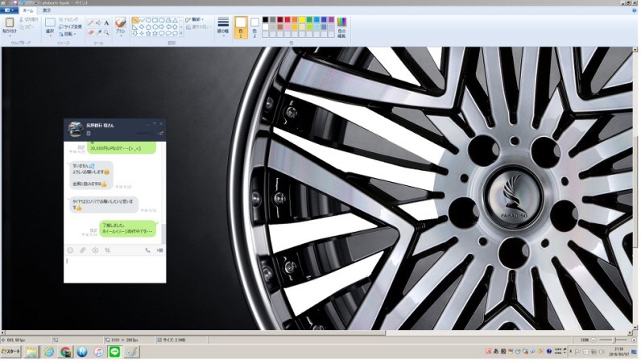Select the Eraser tool
This screenshot has height=364, width=641.
[x=90, y=32]
